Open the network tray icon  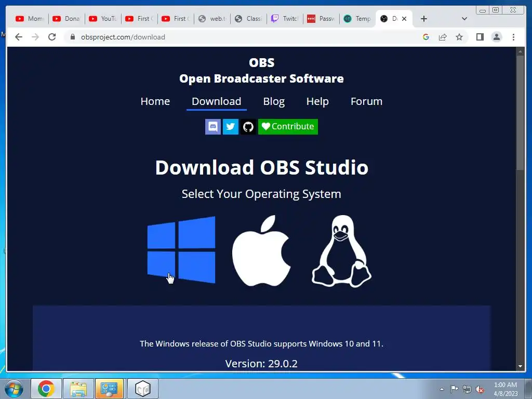pyautogui.click(x=467, y=389)
